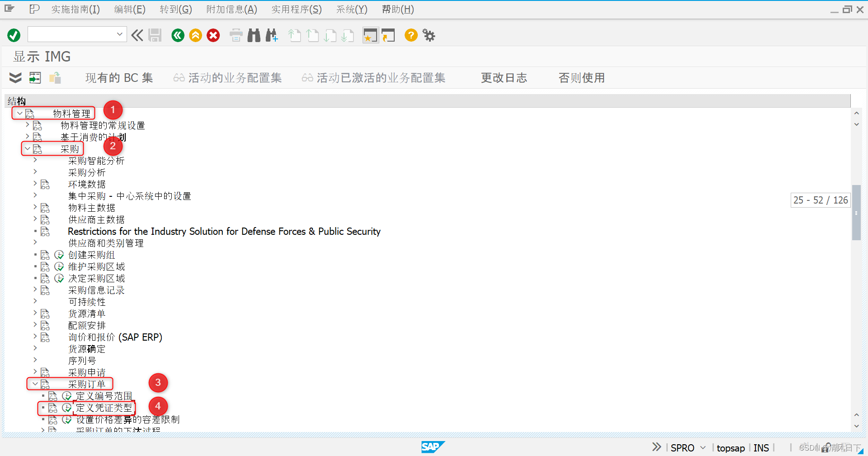Click the 现有的 BC 集 button
Screen dimensions: 868x456
point(118,77)
